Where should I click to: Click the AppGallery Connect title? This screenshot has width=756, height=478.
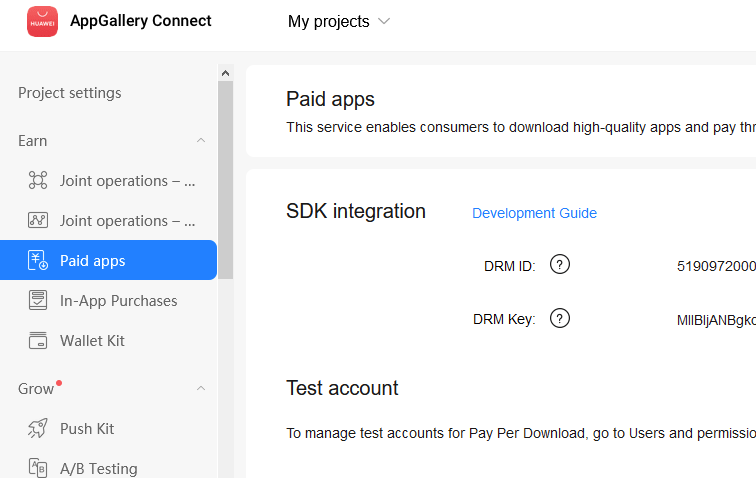pyautogui.click(x=141, y=21)
